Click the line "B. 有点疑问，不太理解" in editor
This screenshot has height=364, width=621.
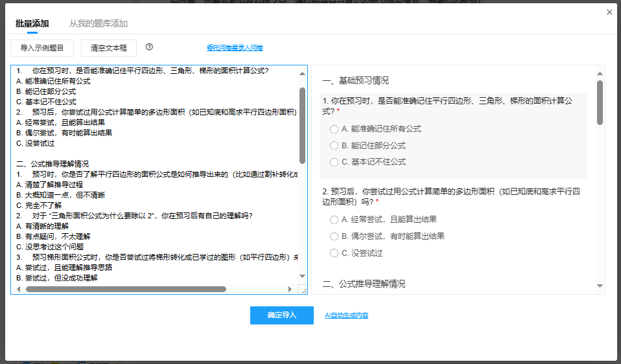[x=53, y=236]
